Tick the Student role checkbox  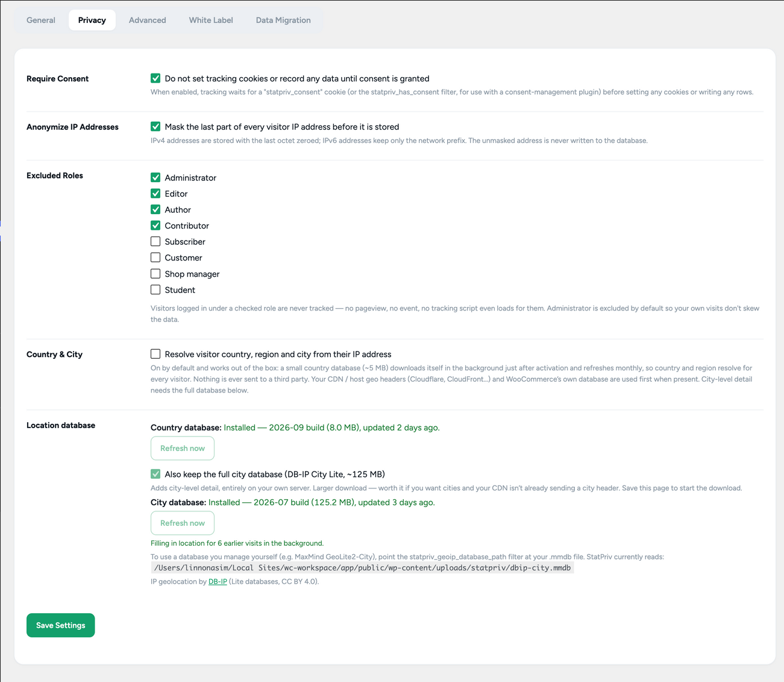coord(155,289)
